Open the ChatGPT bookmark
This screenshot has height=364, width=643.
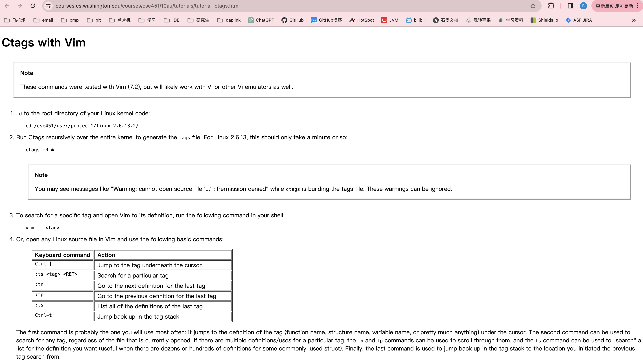[261, 20]
